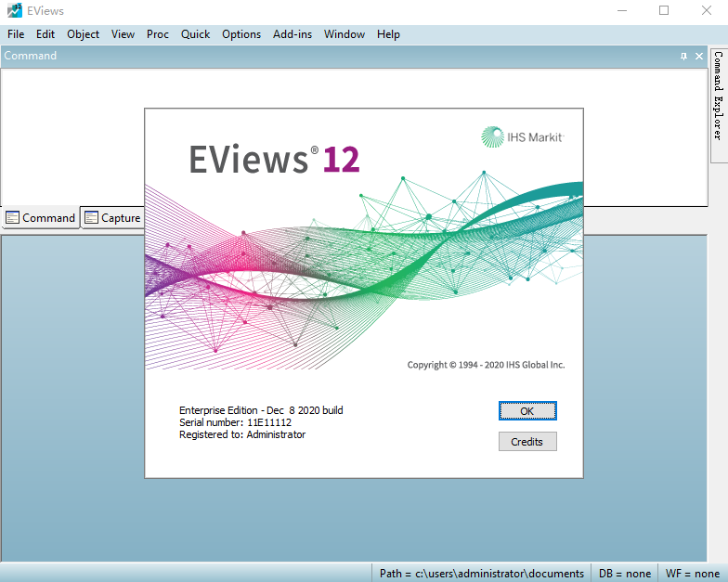Viewport: 728px width, 582px height.
Task: Open the Window menu
Action: click(x=344, y=34)
